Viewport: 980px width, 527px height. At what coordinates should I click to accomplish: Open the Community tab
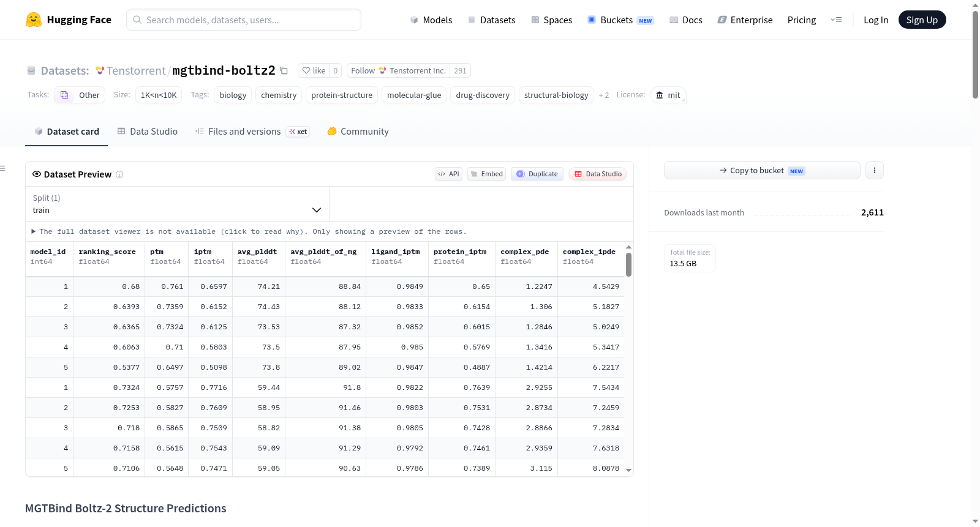(x=358, y=132)
